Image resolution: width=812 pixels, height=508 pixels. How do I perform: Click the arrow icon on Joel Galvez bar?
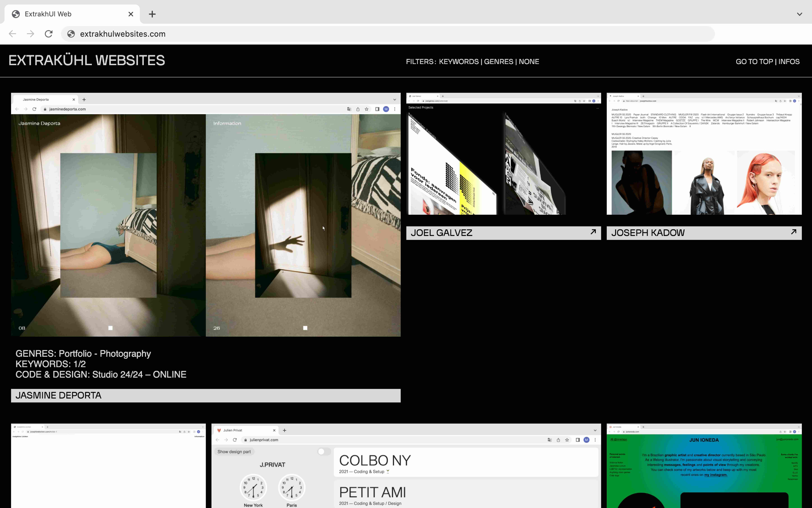coord(593,232)
